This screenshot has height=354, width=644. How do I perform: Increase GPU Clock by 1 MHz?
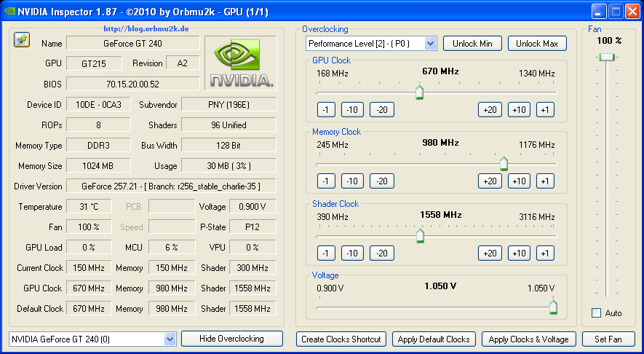click(546, 110)
